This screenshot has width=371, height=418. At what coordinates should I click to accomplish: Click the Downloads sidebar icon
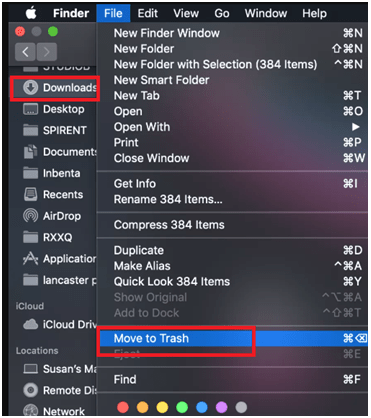pyautogui.click(x=30, y=88)
